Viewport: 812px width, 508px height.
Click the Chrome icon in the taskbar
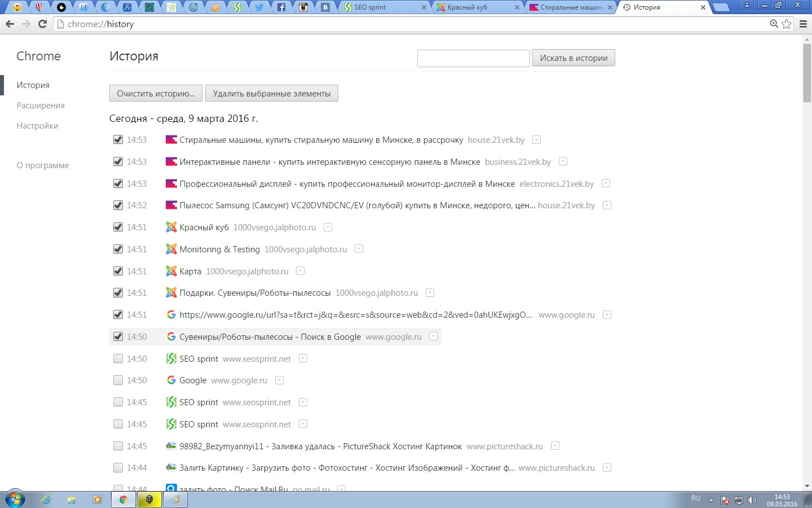(x=123, y=500)
